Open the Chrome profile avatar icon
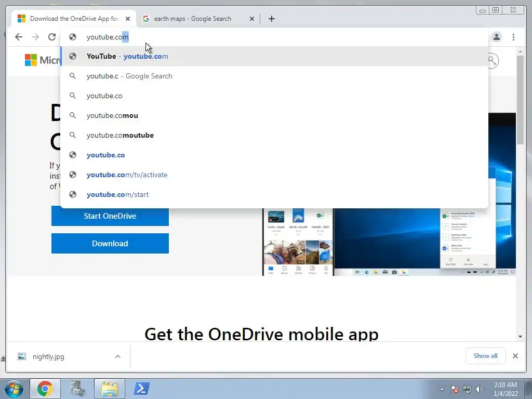The image size is (532, 399). pos(497,37)
